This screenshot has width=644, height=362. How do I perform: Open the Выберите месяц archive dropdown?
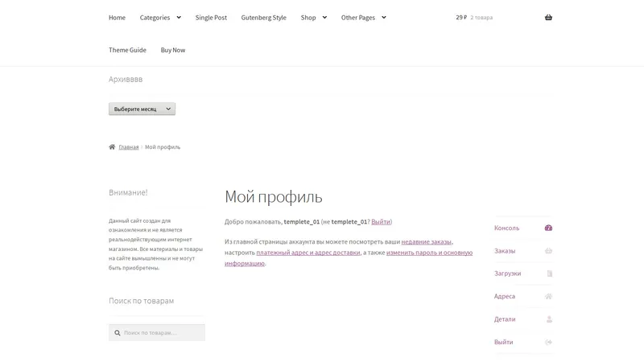coord(142,109)
